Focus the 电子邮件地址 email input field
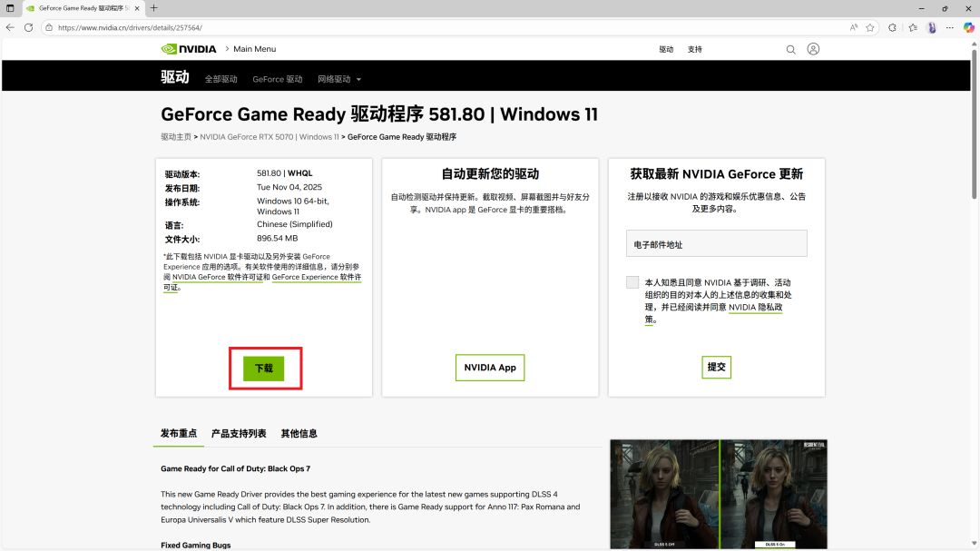Image resolution: width=980 pixels, height=551 pixels. pos(716,243)
